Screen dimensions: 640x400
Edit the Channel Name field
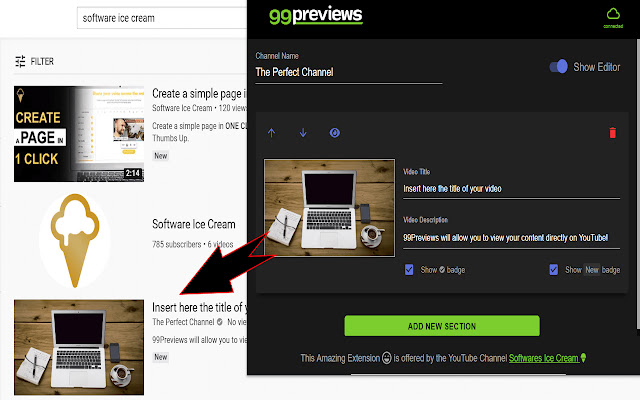point(349,72)
